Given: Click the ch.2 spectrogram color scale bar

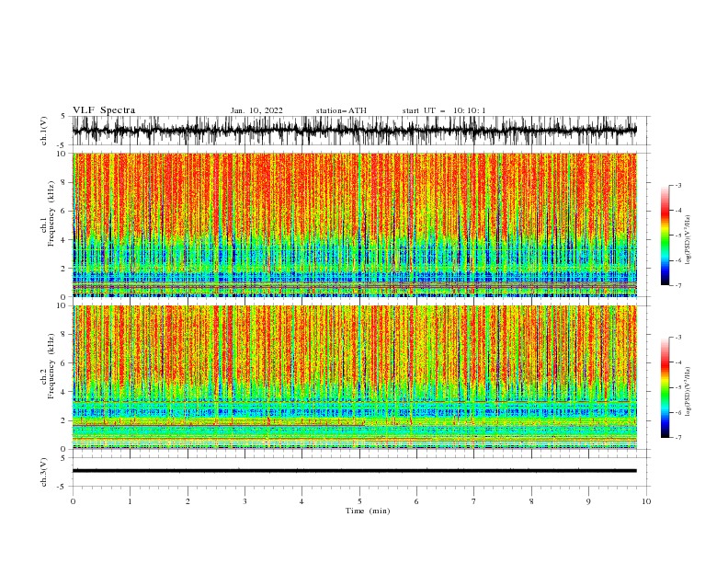Looking at the screenshot, I should pyautogui.click(x=665, y=387).
